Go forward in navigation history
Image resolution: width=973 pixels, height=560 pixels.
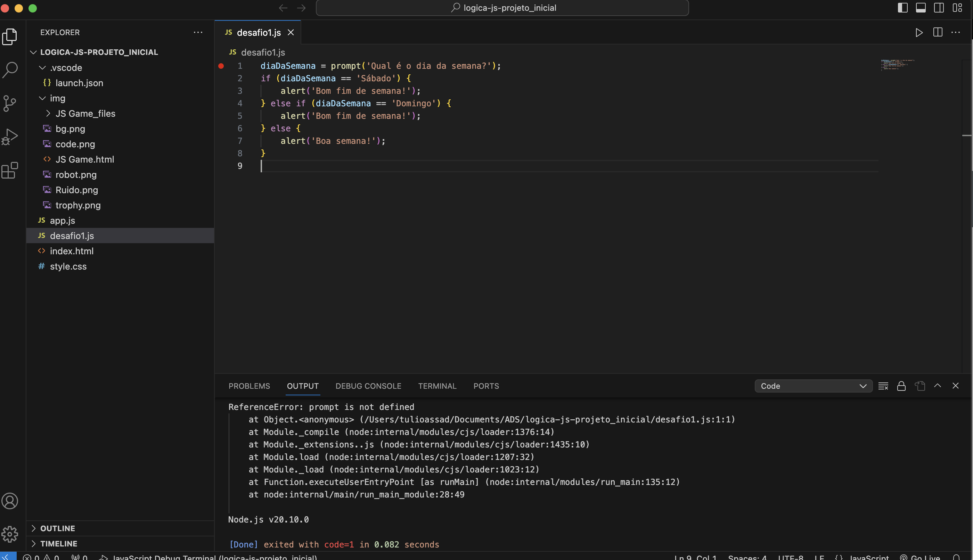tap(301, 8)
